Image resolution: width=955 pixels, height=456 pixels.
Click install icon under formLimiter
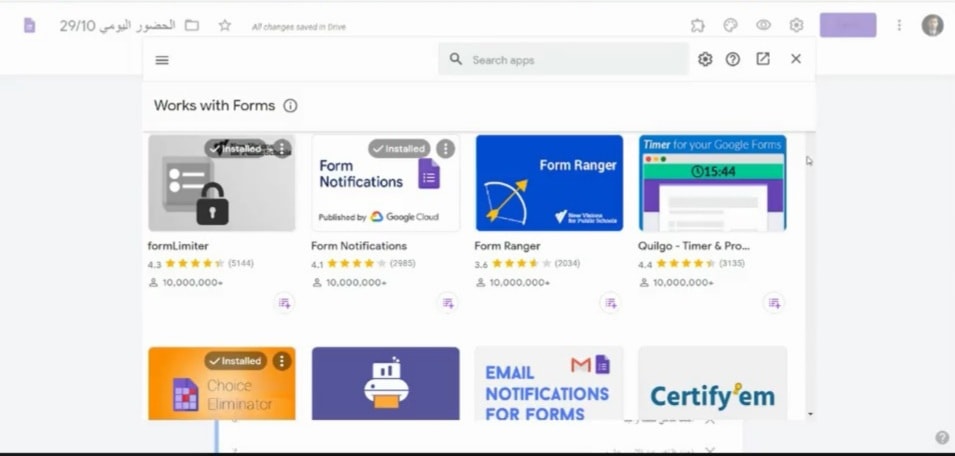[x=284, y=303]
